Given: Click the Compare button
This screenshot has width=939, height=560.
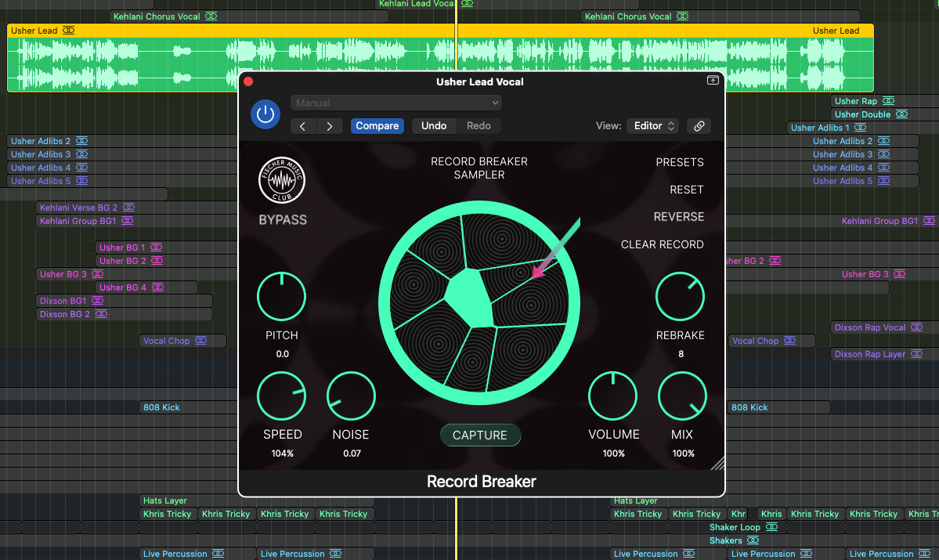Looking at the screenshot, I should (377, 126).
